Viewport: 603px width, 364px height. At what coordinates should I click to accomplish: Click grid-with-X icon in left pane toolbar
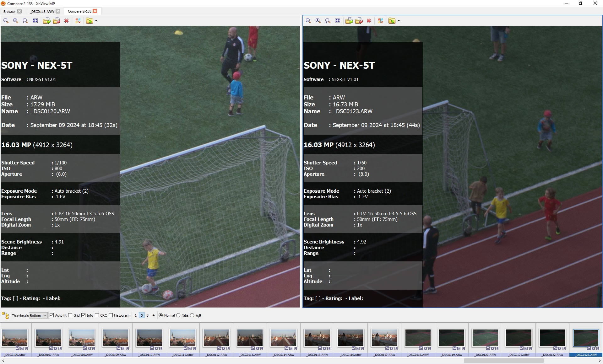click(x=78, y=21)
